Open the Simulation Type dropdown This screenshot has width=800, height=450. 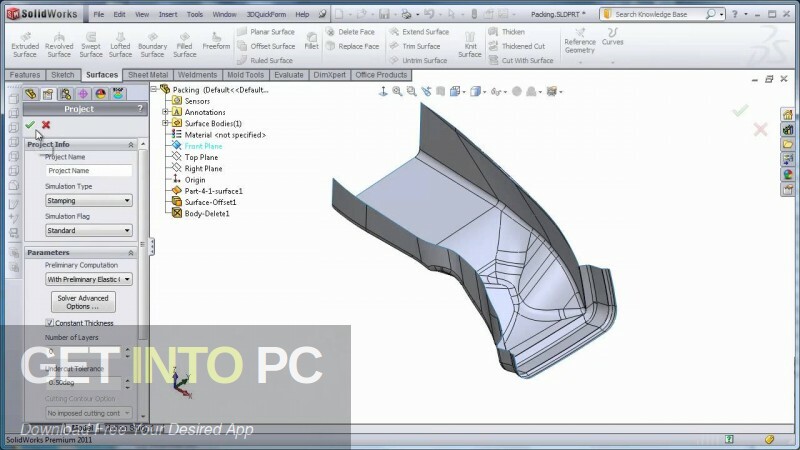coord(89,201)
